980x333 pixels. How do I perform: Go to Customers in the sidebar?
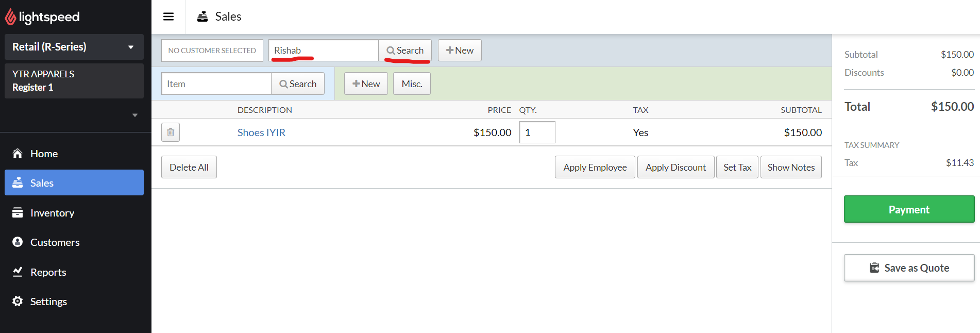pyautogui.click(x=55, y=242)
